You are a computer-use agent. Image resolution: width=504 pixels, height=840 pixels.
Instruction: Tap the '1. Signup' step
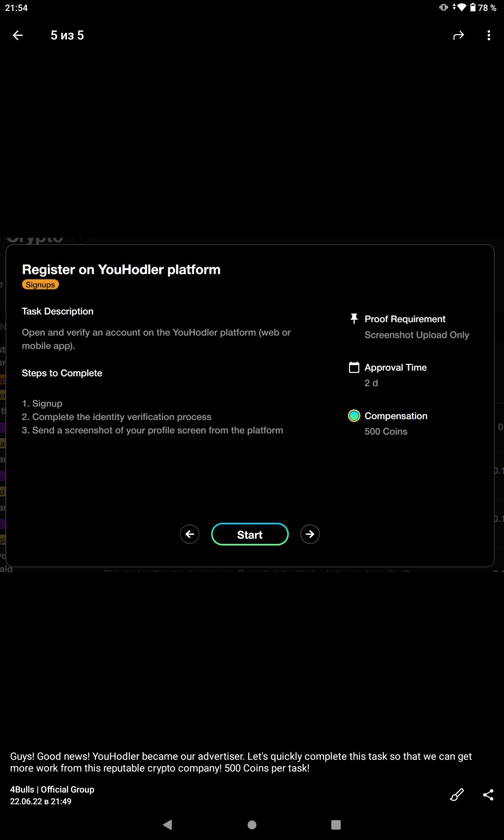pyautogui.click(x=42, y=404)
